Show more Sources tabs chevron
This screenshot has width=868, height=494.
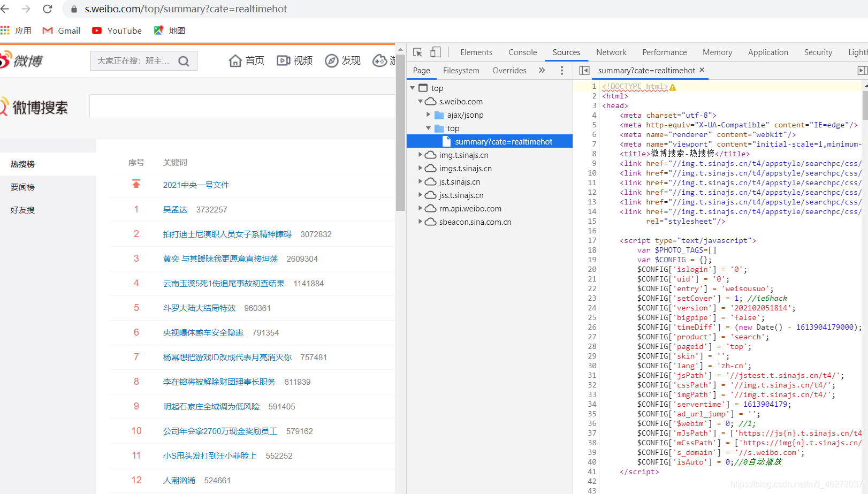click(x=542, y=70)
